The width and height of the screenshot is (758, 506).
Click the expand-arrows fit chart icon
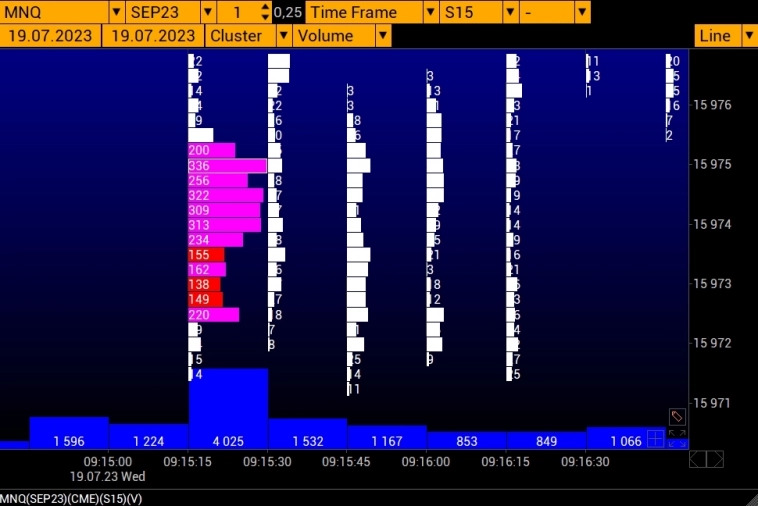coord(677,438)
